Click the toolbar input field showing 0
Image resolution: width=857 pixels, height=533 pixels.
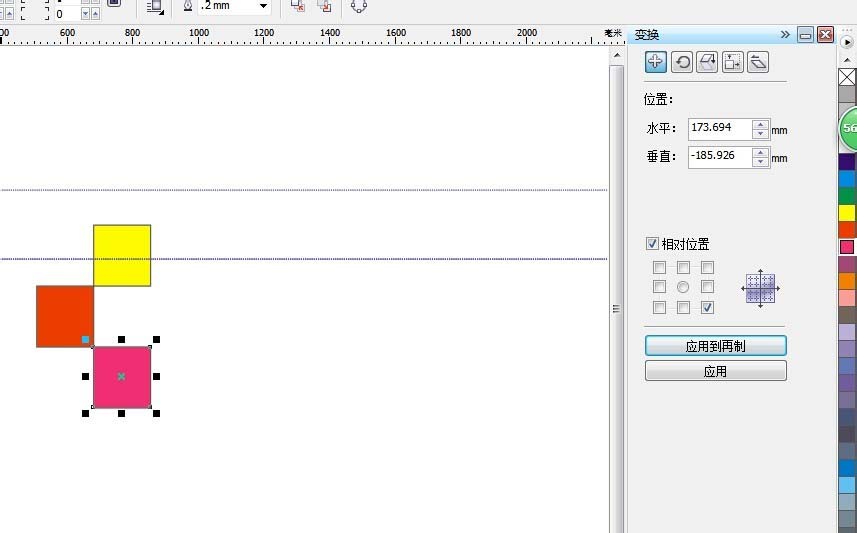point(67,14)
